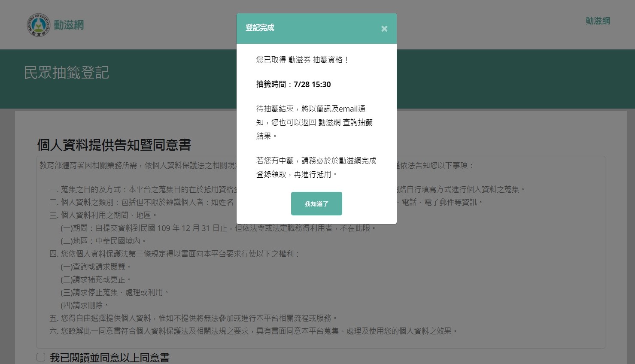Click the (二)請求補充或更正 line
635x364 pixels.
pos(96,279)
